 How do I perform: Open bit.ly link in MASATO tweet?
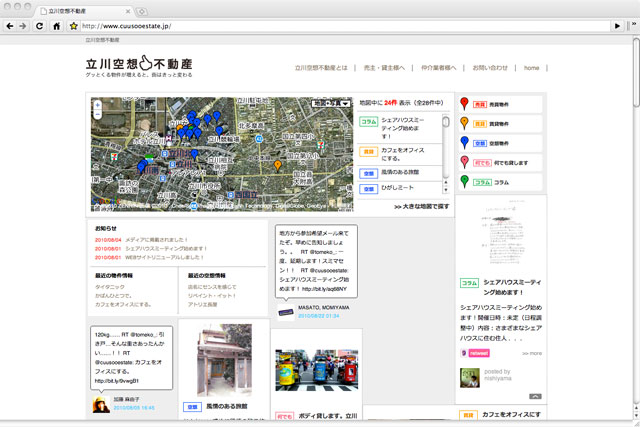pos(324,289)
